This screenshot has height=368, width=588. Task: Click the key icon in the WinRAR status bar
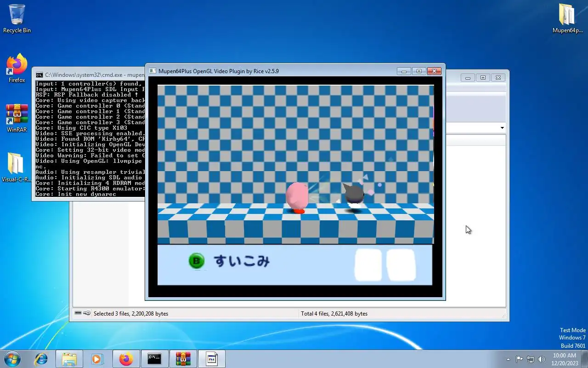87,313
